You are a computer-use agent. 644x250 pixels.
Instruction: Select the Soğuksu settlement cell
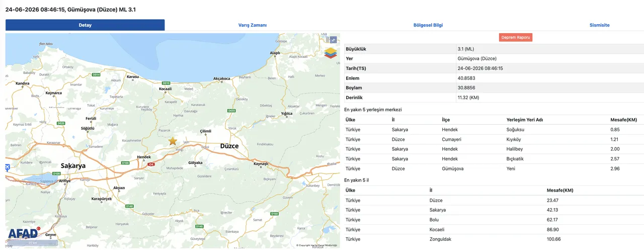click(516, 129)
